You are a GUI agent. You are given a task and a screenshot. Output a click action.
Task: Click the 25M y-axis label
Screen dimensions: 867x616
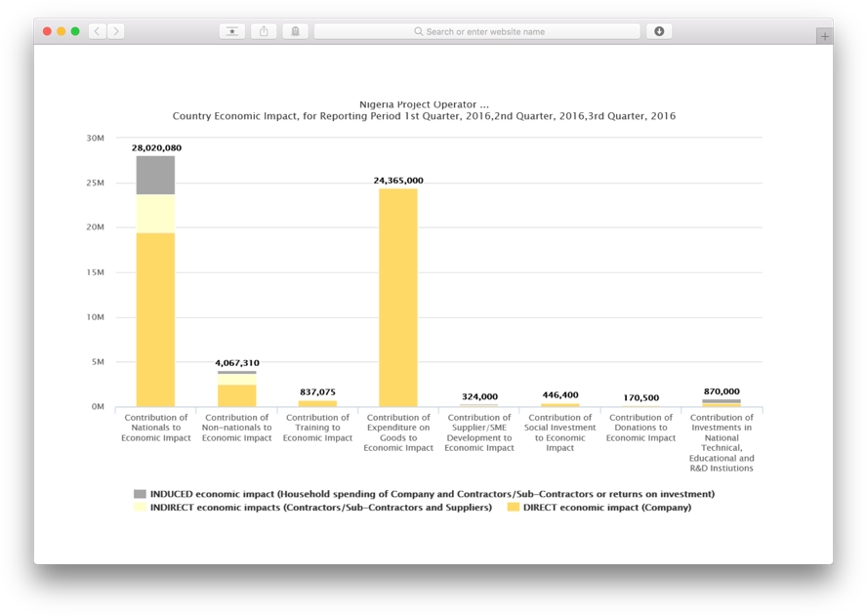[95, 183]
